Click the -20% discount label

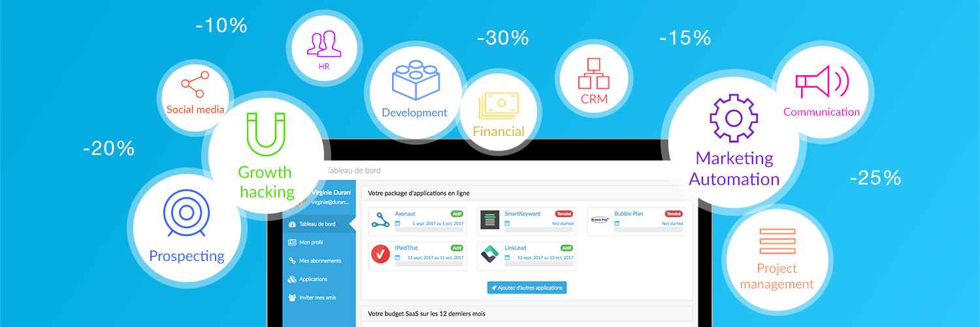(108, 148)
